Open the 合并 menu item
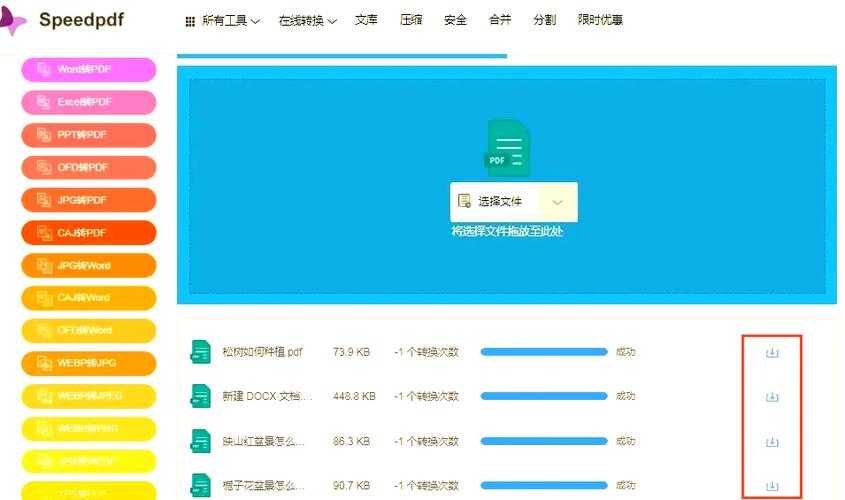845x500 pixels. (x=500, y=20)
